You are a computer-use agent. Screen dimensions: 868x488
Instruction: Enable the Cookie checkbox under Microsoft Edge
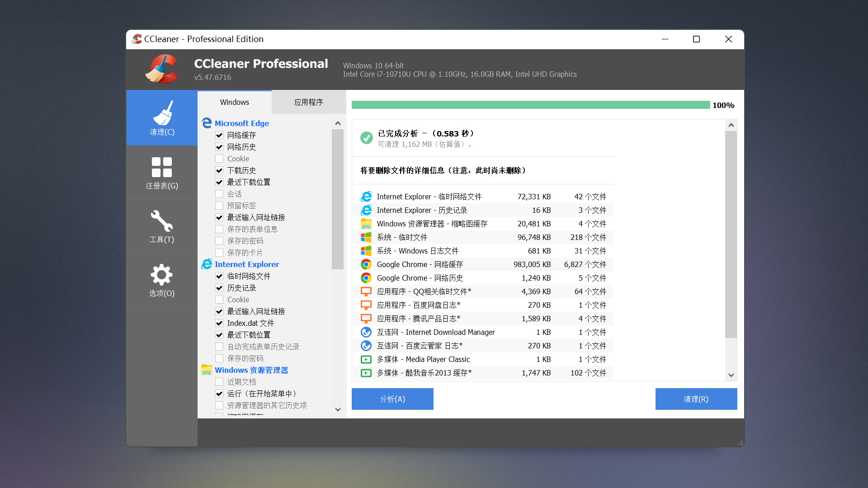pos(219,158)
